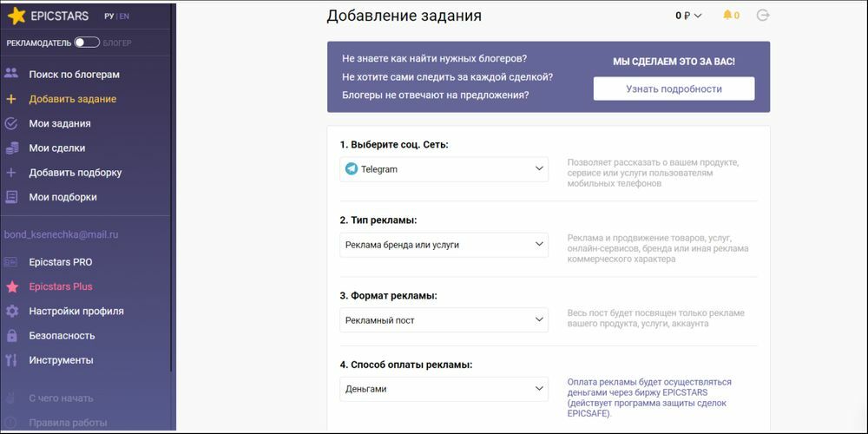Image resolution: width=868 pixels, height=434 pixels.
Task: Click the Epicstars star logo icon
Action: pos(16,16)
